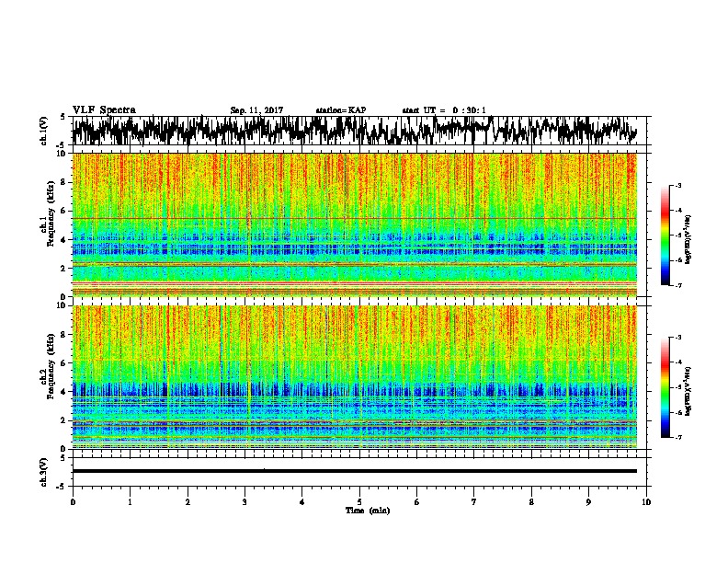Click the lower colorbar's log(PSD) label
This screenshot has width=728, height=563.
(x=688, y=391)
